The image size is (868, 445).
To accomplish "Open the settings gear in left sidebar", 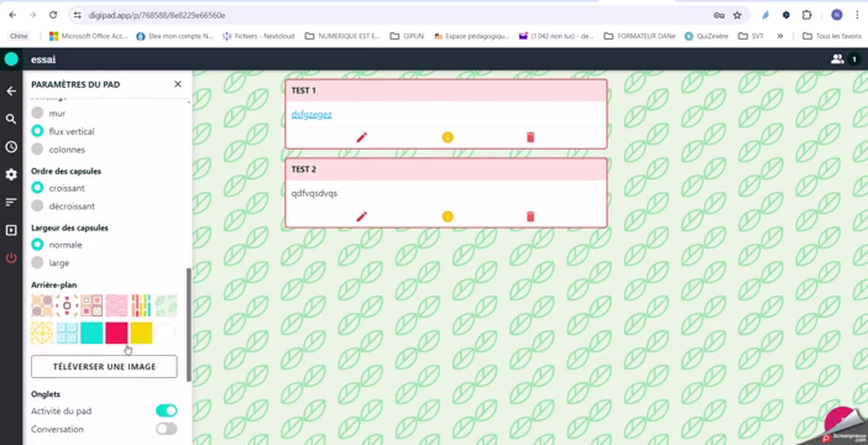I will 11,175.
